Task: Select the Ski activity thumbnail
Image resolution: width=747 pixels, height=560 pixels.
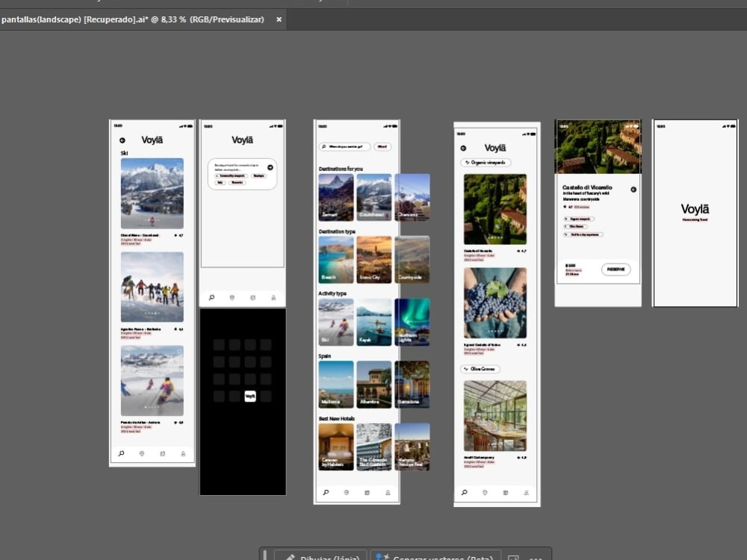Action: [336, 322]
